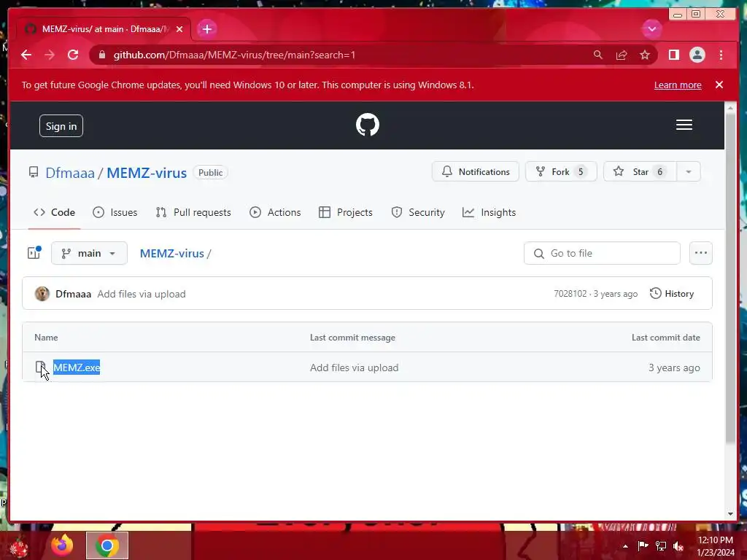Click the Dfmaaa avatar in commit row
Image resolution: width=747 pixels, height=560 pixels.
point(42,294)
